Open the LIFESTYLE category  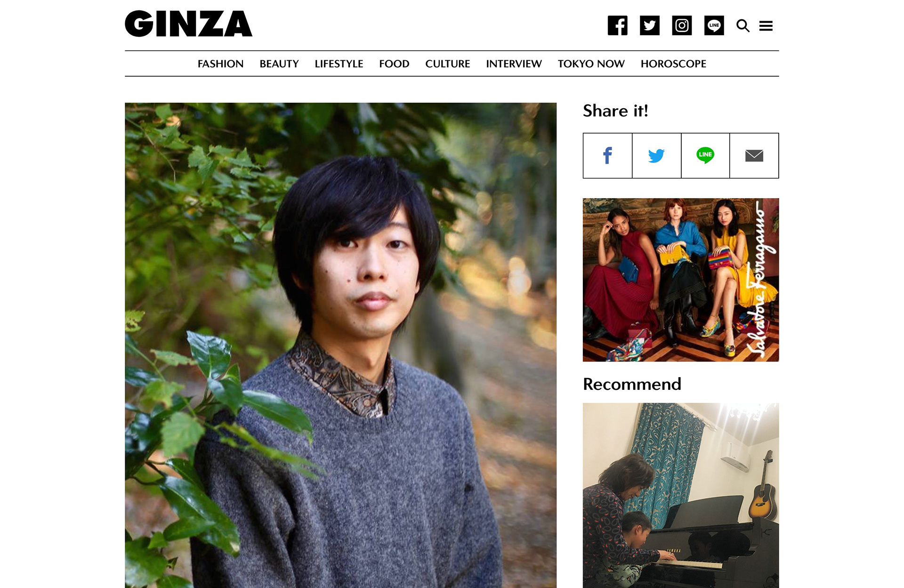tap(339, 64)
